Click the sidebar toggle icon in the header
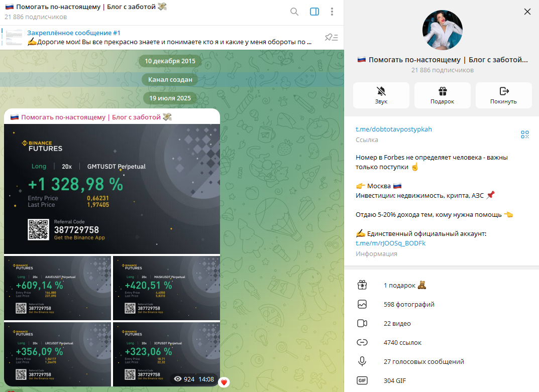Image resolution: width=539 pixels, height=392 pixels. [x=314, y=11]
